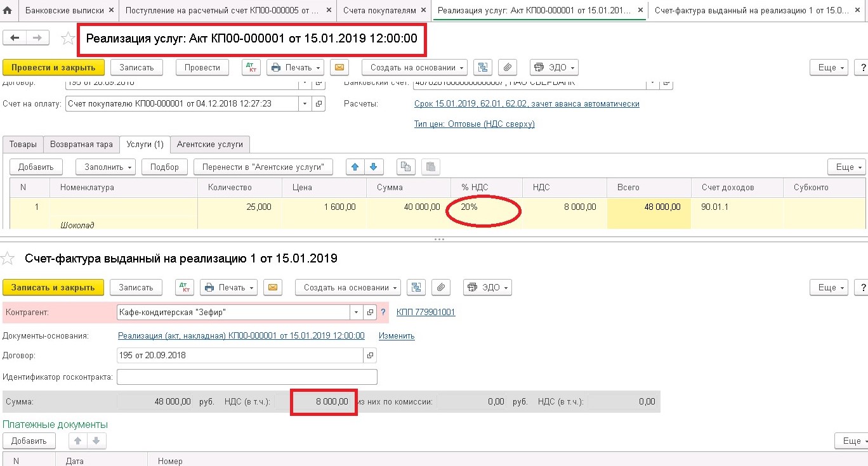Image resolution: width=868 pixels, height=466 pixels.
Task: Move payment document down arrow
Action: [x=96, y=441]
